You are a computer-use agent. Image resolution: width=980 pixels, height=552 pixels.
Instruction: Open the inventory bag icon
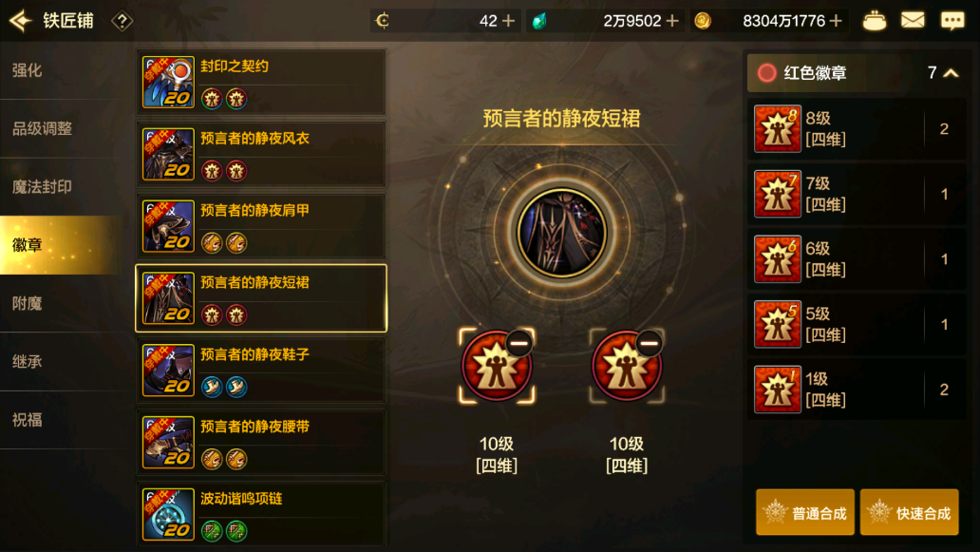[874, 21]
